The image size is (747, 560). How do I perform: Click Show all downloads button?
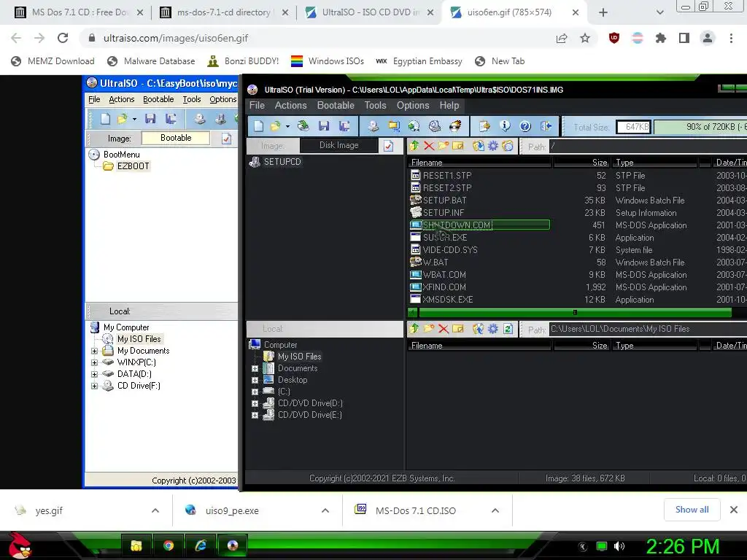(x=692, y=510)
